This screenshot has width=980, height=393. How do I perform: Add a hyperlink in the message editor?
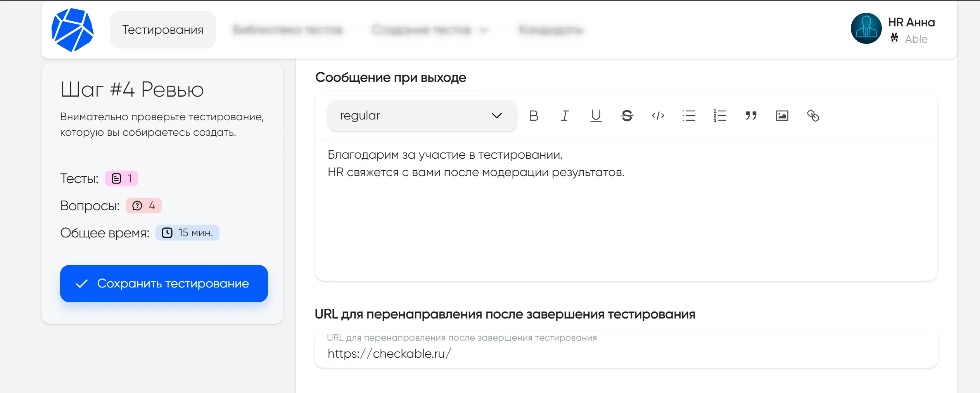(813, 116)
